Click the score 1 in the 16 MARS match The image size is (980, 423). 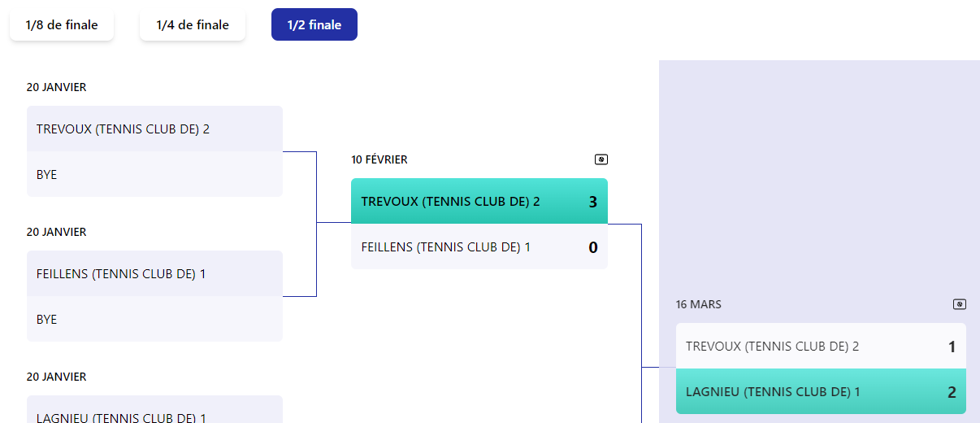pyautogui.click(x=952, y=347)
